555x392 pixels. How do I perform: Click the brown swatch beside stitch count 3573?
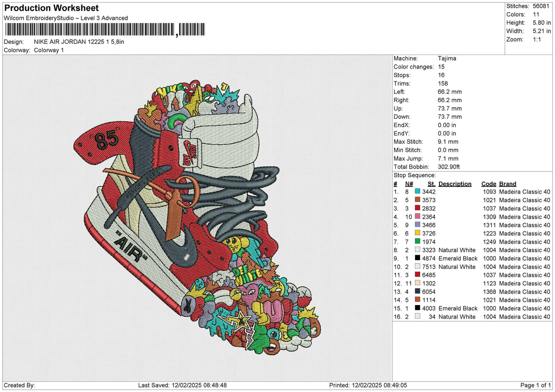418,200
